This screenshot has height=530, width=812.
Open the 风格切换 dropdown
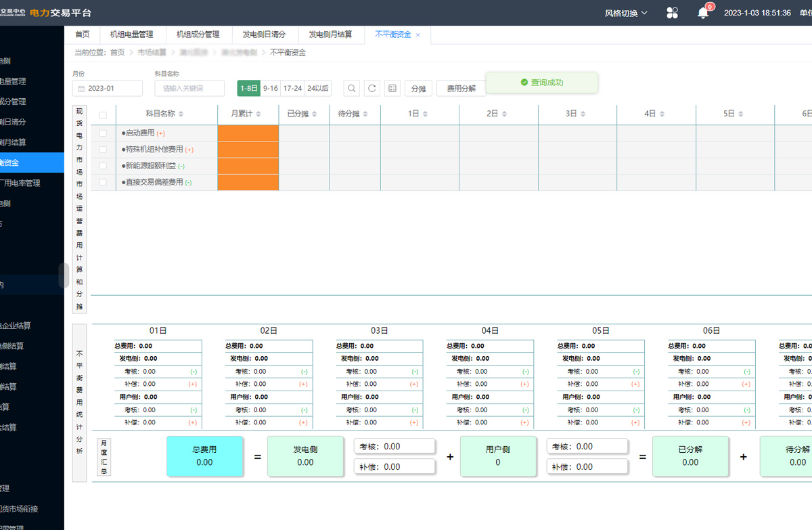(626, 13)
